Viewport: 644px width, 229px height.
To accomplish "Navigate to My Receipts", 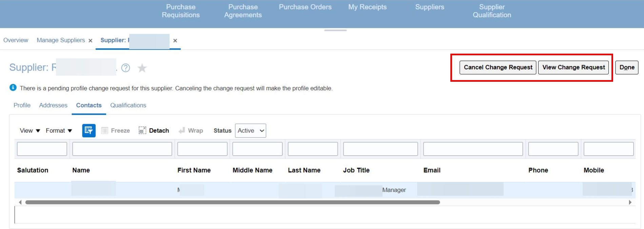I will coord(367,7).
